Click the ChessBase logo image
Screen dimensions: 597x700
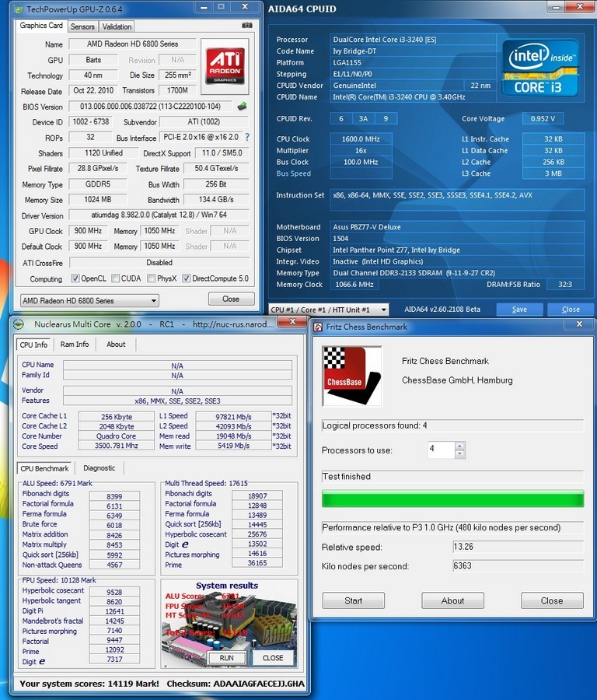[x=352, y=376]
